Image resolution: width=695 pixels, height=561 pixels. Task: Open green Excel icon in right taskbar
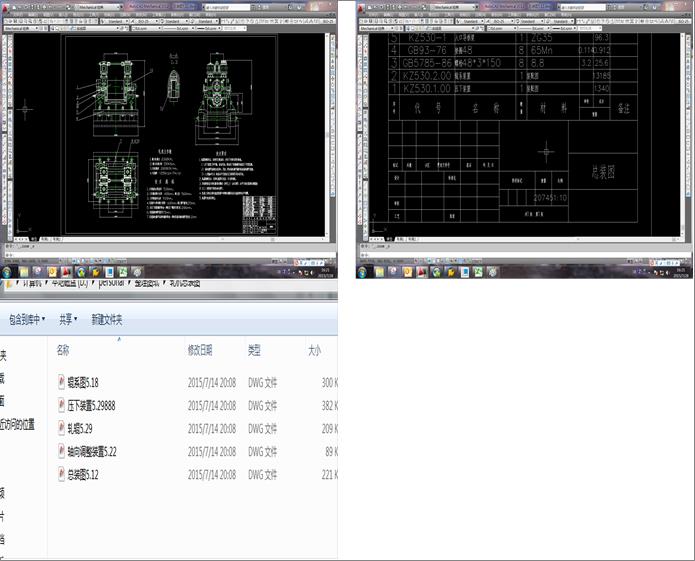[478, 272]
